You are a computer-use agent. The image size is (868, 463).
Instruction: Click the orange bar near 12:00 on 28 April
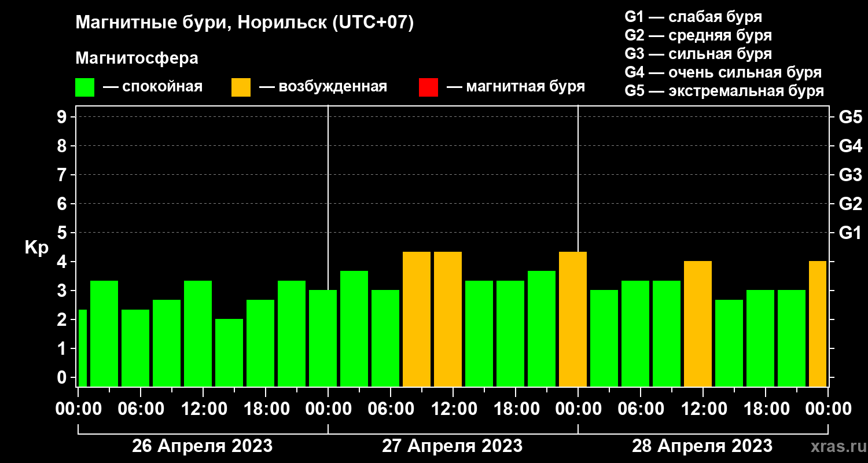(698, 324)
